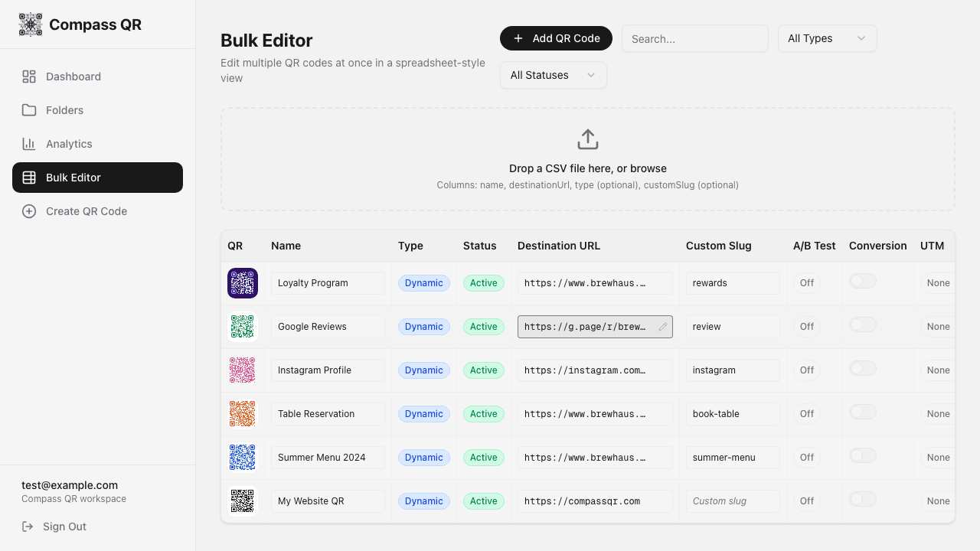Edit the 'summer-menu' custom slug field
This screenshot has width=980, height=551.
click(733, 458)
